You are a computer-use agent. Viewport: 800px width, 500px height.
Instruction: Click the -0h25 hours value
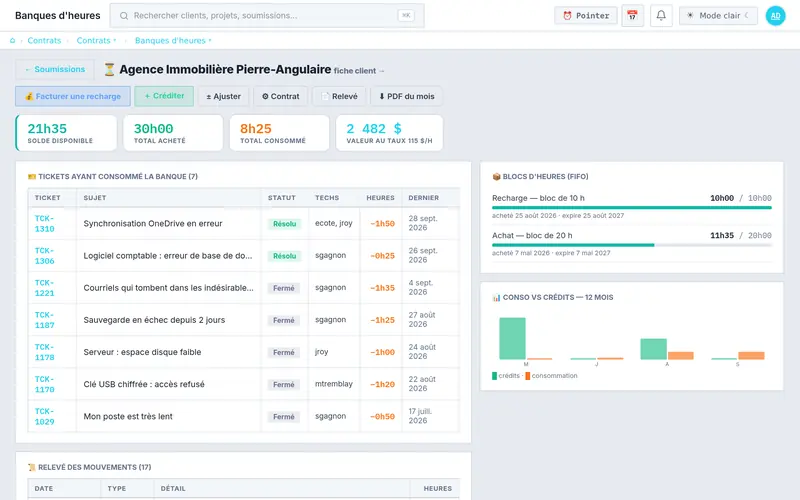[382, 256]
